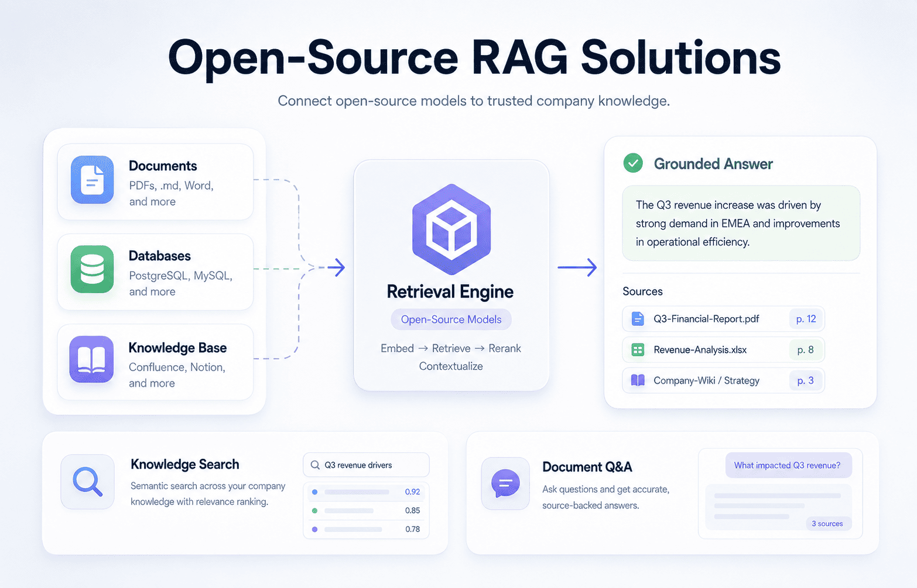Click the blue Documents file icon
The width and height of the screenshot is (917, 588).
93,180
